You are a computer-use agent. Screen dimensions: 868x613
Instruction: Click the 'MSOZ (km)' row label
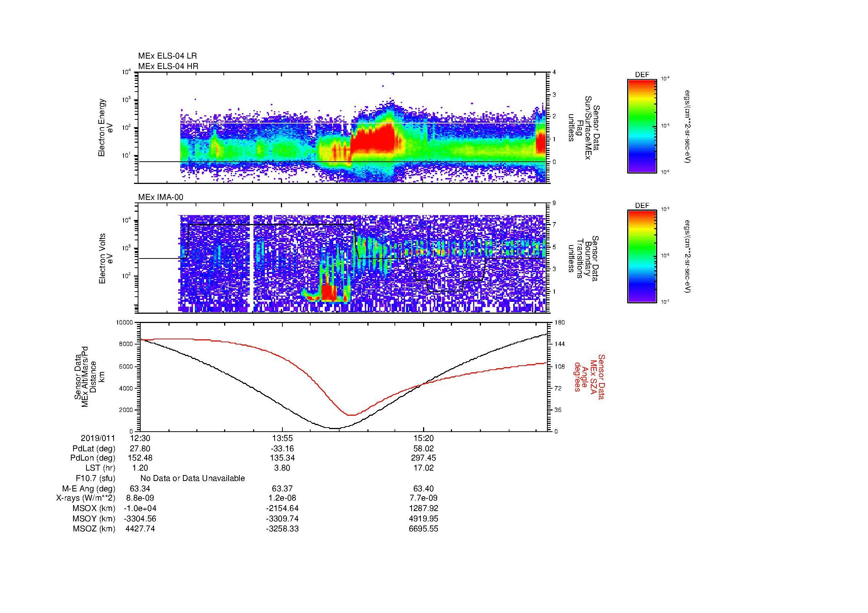pyautogui.click(x=94, y=529)
